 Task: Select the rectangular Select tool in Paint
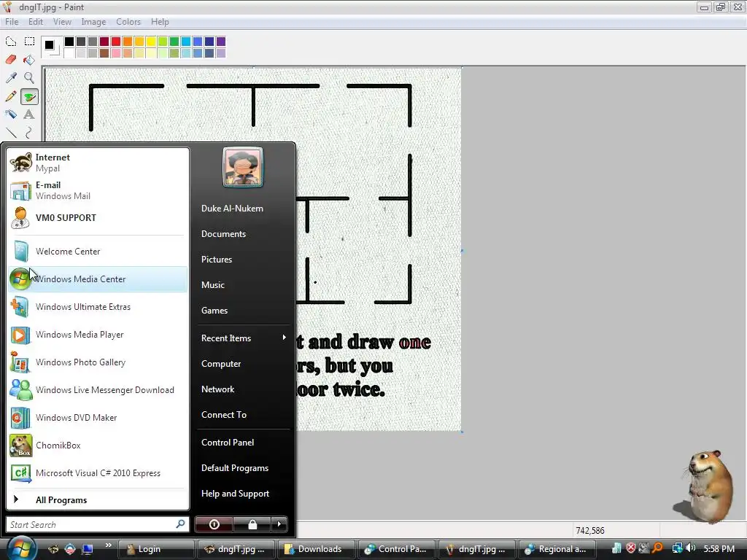pos(29,42)
